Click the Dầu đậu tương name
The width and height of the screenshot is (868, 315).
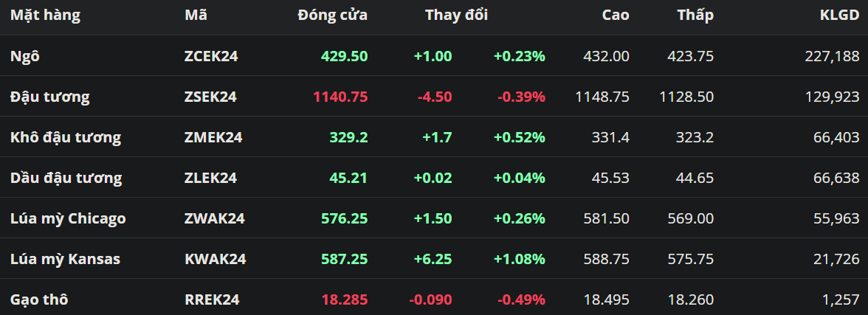click(66, 178)
